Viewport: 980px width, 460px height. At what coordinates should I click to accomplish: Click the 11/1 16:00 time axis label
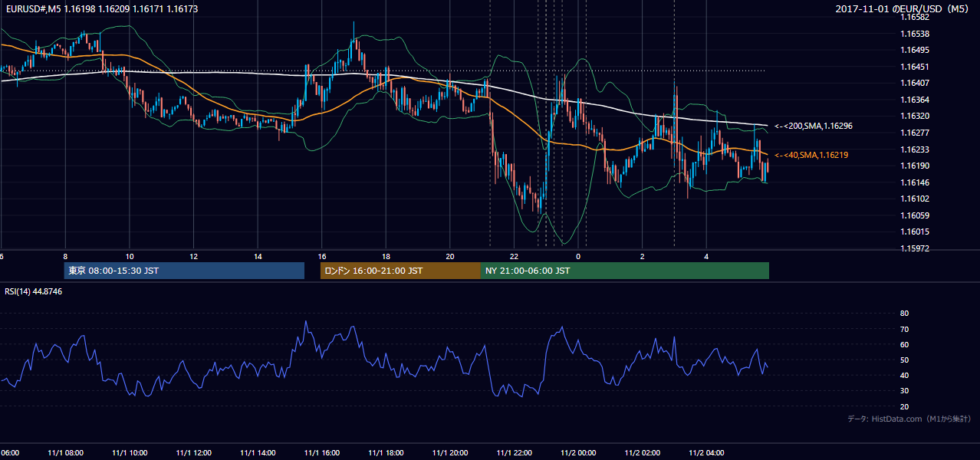tap(321, 453)
